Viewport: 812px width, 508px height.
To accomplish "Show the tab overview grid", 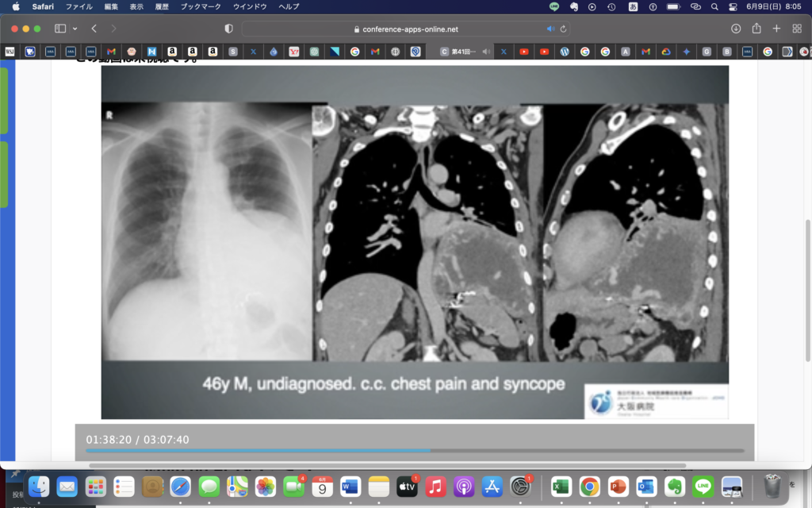I will coord(797,29).
